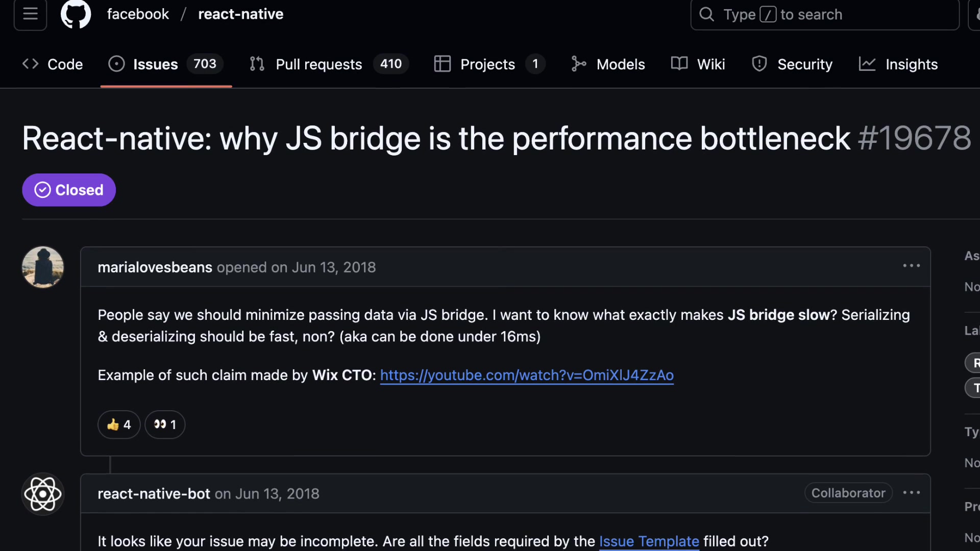This screenshot has height=551, width=980.
Task: Click the Insights graph icon
Action: pos(867,64)
